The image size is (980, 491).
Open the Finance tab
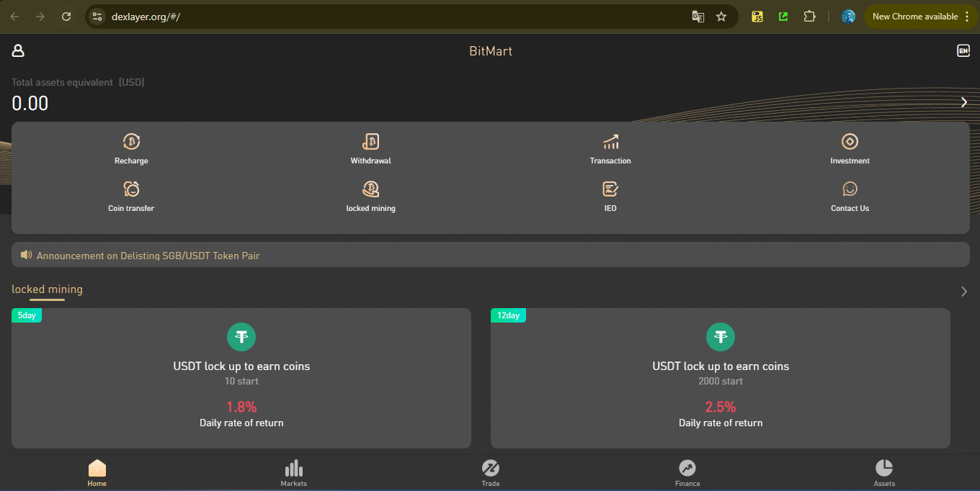click(x=687, y=473)
